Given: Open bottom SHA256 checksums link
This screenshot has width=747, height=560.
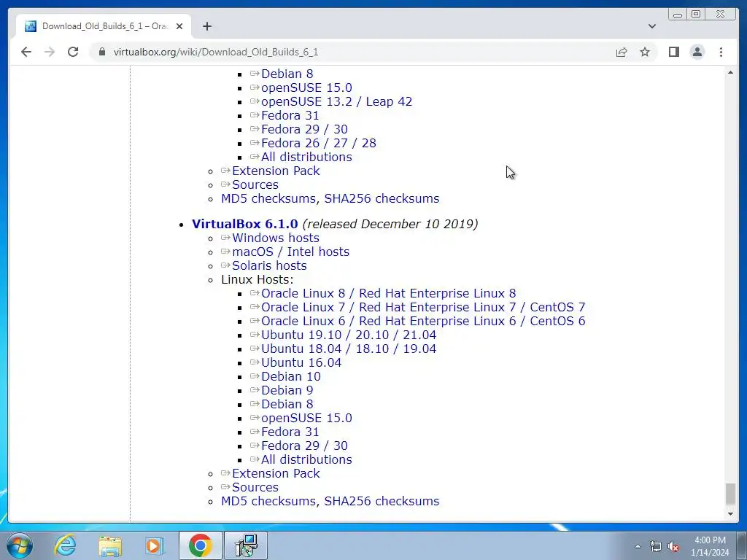Looking at the screenshot, I should (382, 501).
